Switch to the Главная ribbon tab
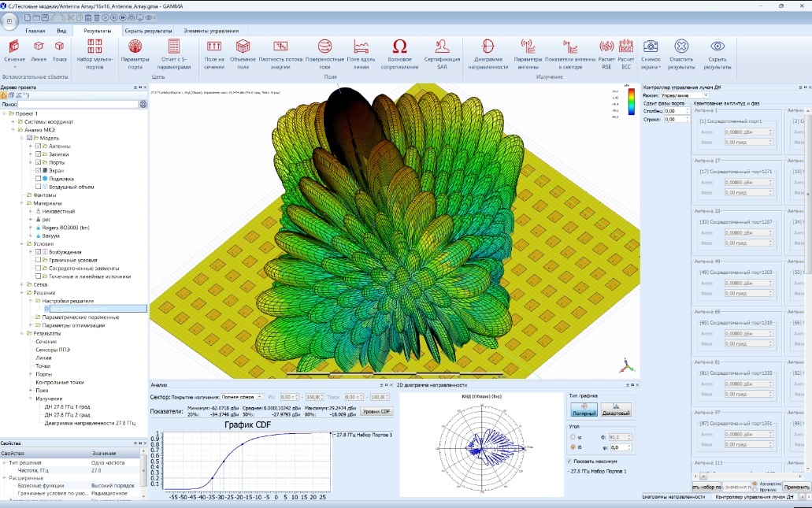Image resolution: width=812 pixels, height=508 pixels. [35, 31]
